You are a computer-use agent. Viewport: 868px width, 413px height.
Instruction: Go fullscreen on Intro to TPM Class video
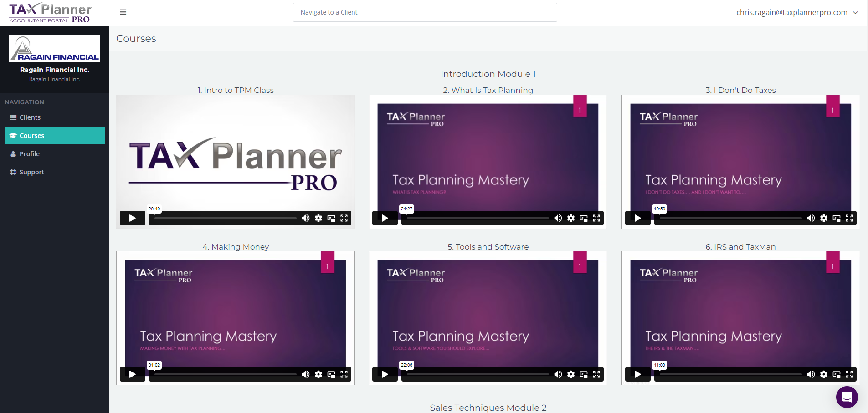[x=344, y=218]
